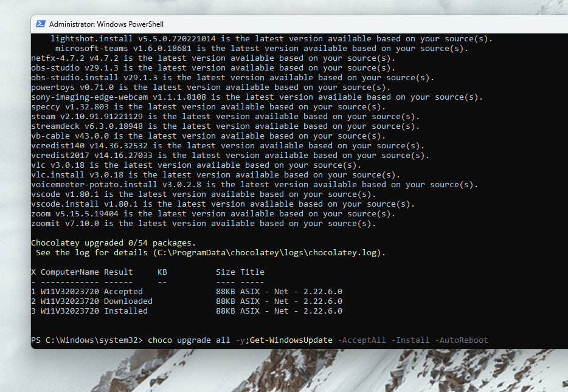The height and width of the screenshot is (392, 568).
Task: Click the vlc v3.0.18 line
Action: coord(196,165)
